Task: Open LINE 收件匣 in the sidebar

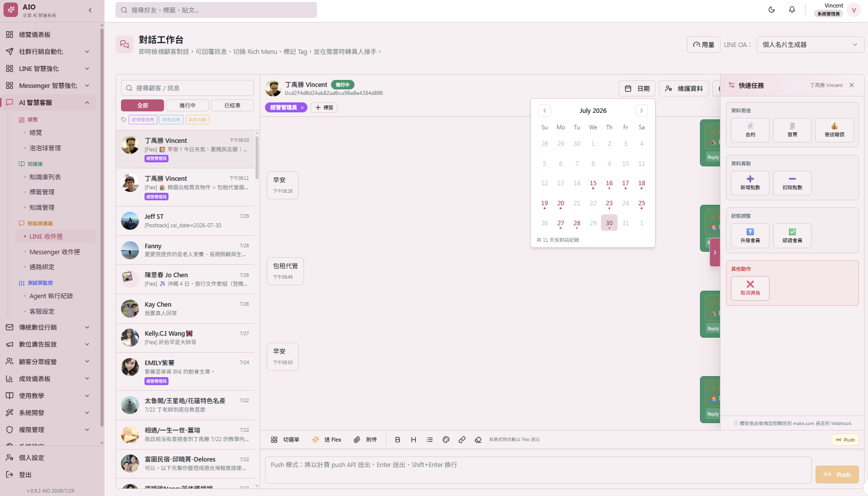Action: point(55,236)
